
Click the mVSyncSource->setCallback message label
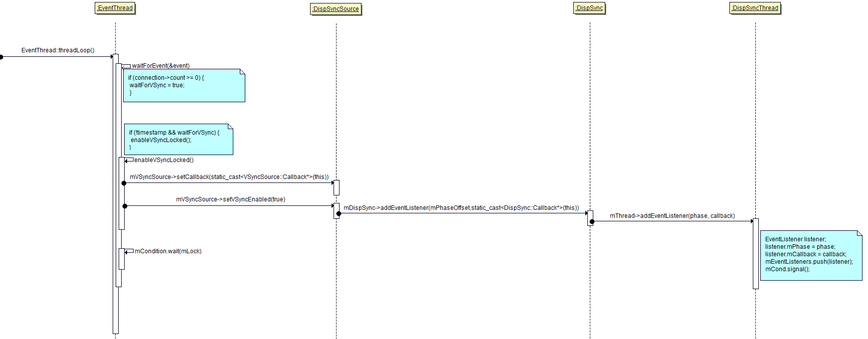click(229, 177)
